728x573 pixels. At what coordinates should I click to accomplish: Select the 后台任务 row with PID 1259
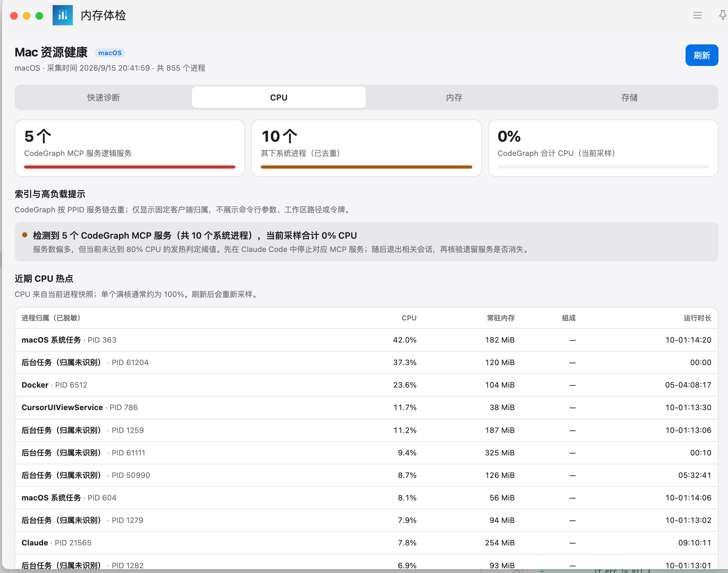click(x=366, y=430)
